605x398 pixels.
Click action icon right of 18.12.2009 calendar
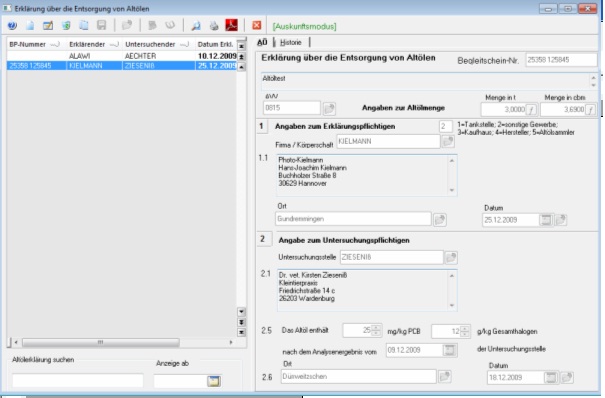pos(567,378)
